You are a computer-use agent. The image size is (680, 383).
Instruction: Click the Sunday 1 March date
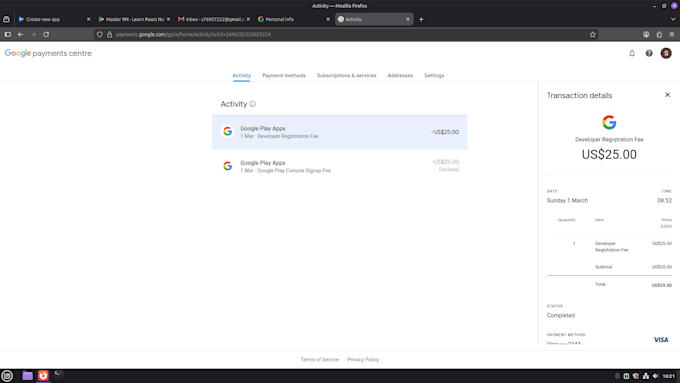point(567,200)
